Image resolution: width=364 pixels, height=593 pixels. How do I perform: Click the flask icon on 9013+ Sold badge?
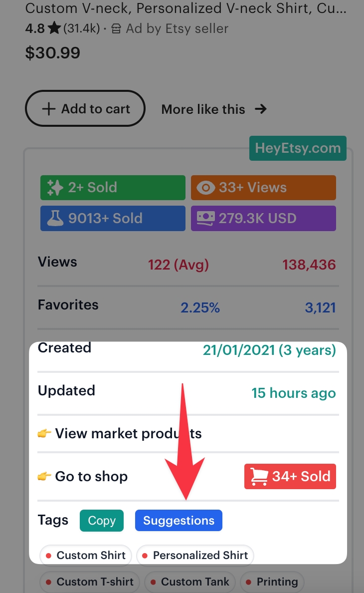coord(54,219)
